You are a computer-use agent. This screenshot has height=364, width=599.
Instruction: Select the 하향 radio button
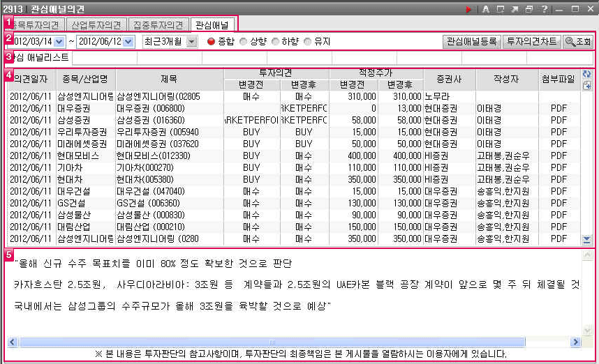(276, 42)
